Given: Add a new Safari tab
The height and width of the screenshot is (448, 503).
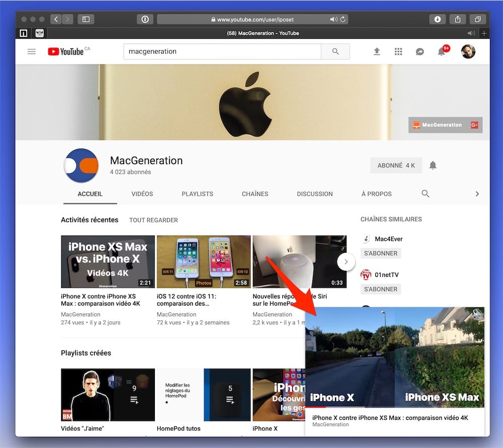Looking at the screenshot, I should click(484, 33).
